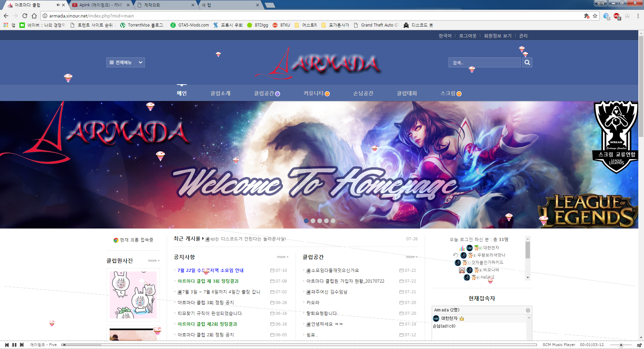Image resolution: width=644 pixels, height=349 pixels.
Task: Go to the previous track in the music player
Action: coord(7,345)
